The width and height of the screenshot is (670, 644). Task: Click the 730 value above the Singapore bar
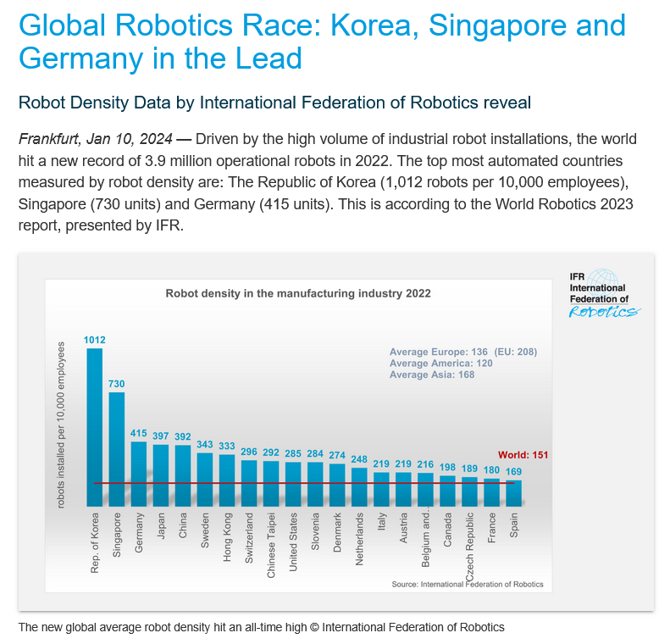coord(116,384)
